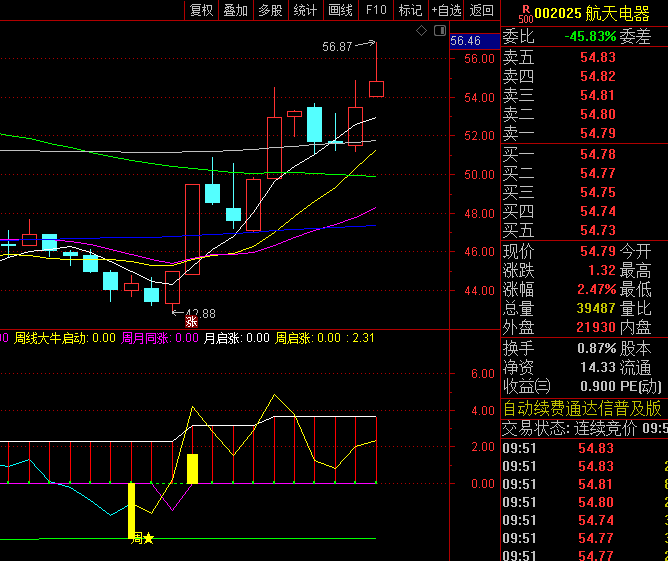Select the 买一 bid price 54.78
The width and height of the screenshot is (668, 561).
598,154
